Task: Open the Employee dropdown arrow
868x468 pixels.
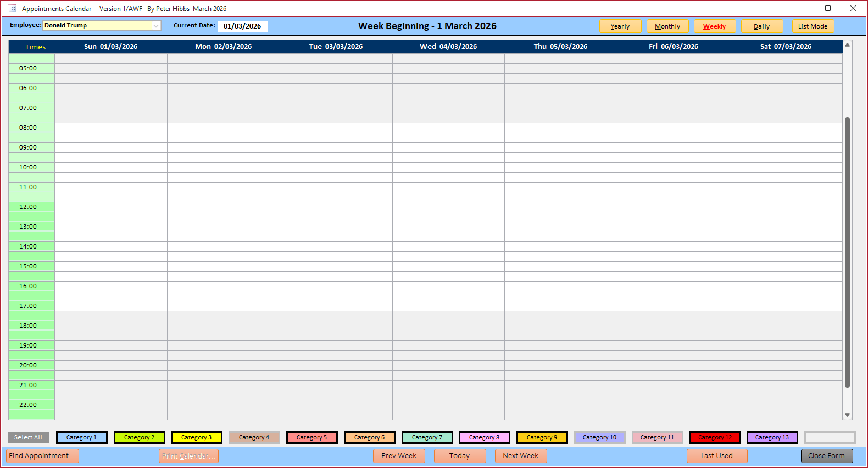Action: coord(156,26)
